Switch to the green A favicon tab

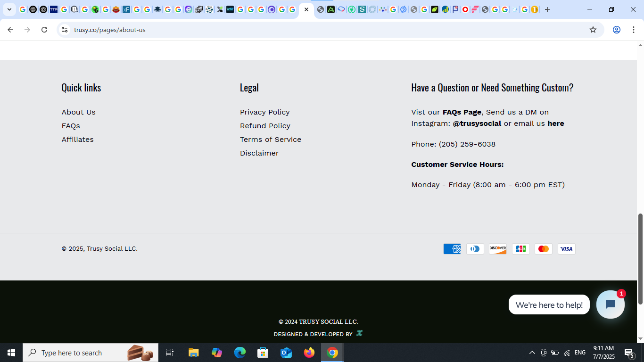pos(331,9)
